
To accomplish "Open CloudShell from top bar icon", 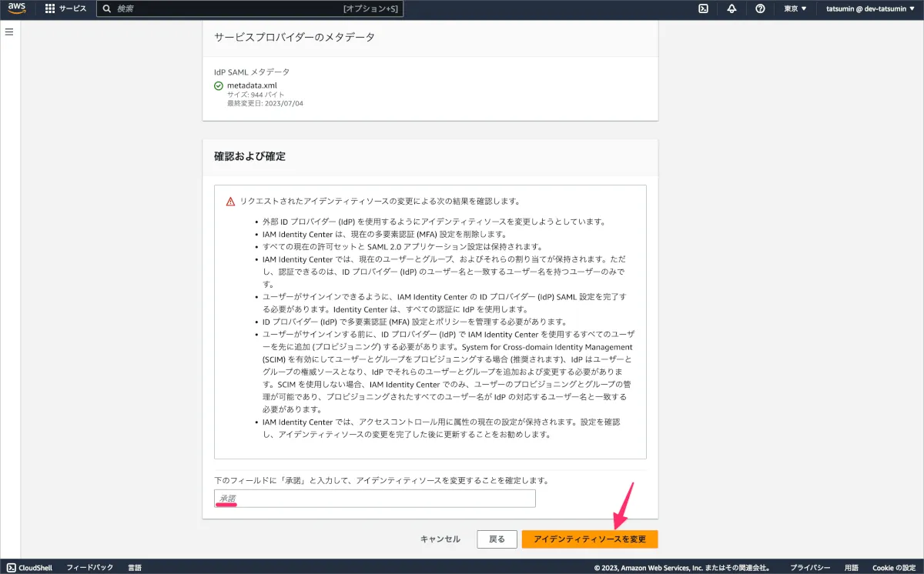I will click(703, 8).
